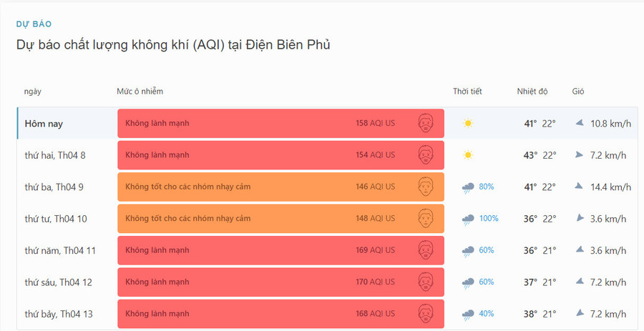Click the DỰ BÁO section label
Screen dimensions: 644x331
pyautogui.click(x=34, y=24)
